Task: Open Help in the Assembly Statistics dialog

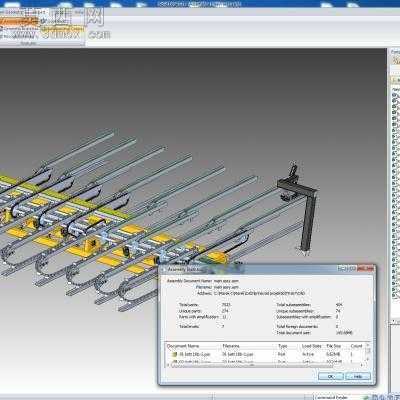Action: tap(358, 376)
